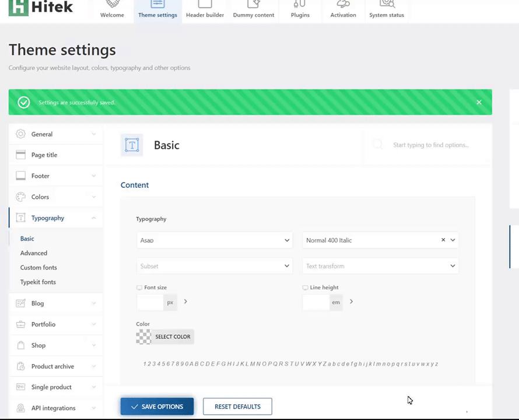Click the RESET DEFAULTS button

(237, 407)
